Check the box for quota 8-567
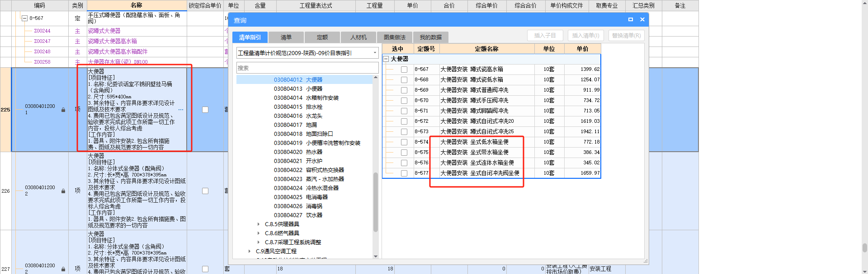 pos(404,70)
